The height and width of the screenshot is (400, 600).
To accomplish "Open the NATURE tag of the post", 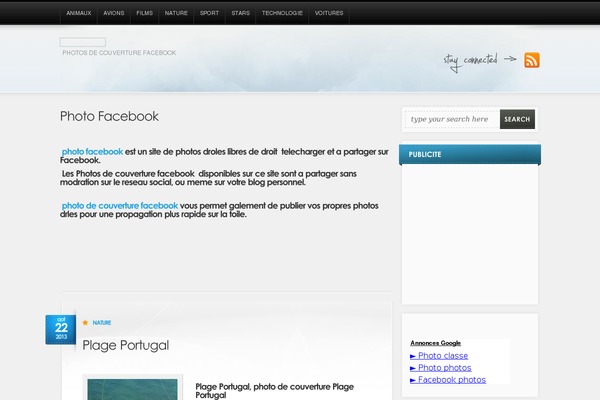I will [x=102, y=323].
